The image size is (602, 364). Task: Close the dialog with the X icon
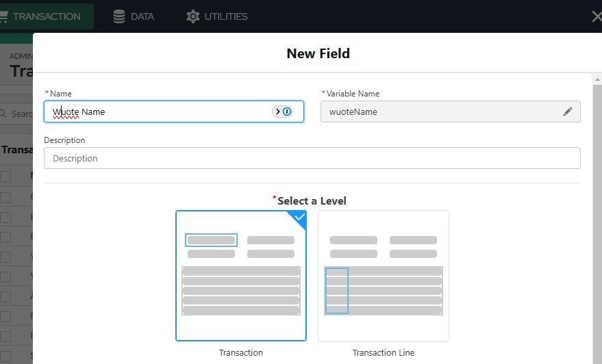[597, 16]
